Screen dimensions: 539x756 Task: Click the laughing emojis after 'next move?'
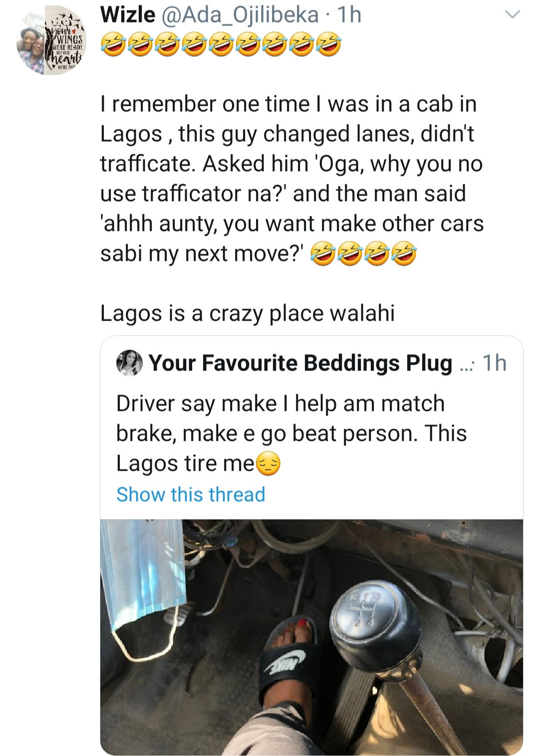pyautogui.click(x=363, y=254)
